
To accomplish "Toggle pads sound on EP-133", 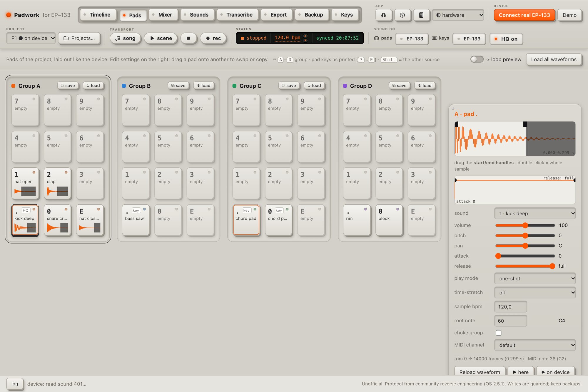I will coord(412,39).
